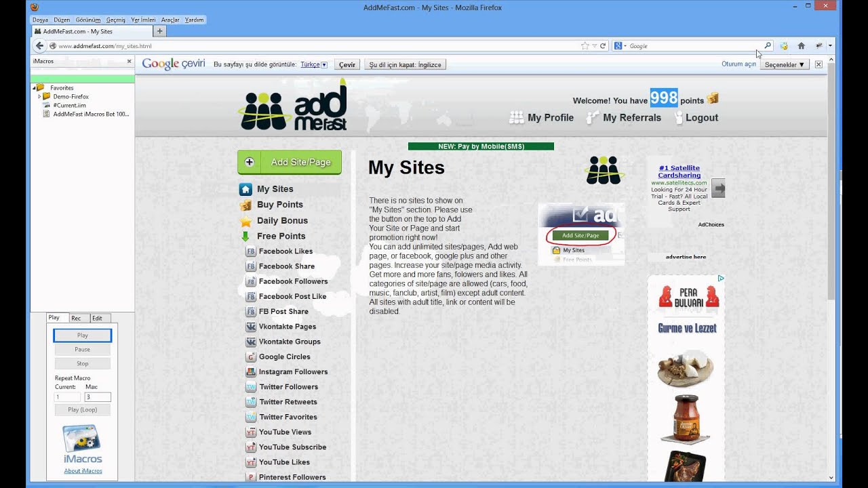Viewport: 868px width, 488px height.
Task: Click the address bar URL field
Action: point(319,46)
